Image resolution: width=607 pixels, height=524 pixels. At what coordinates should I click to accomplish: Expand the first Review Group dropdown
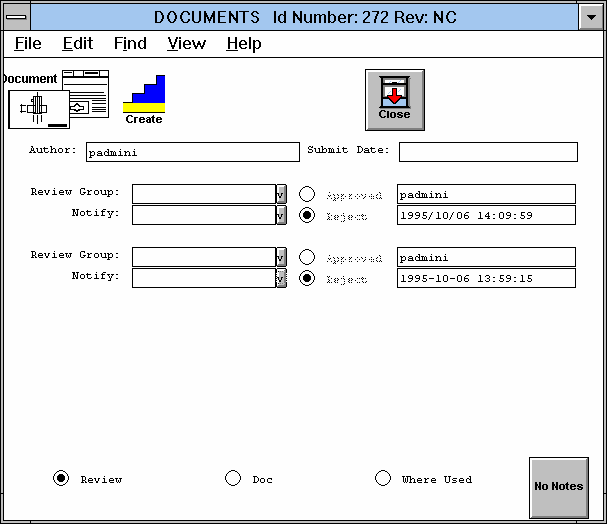(x=281, y=194)
